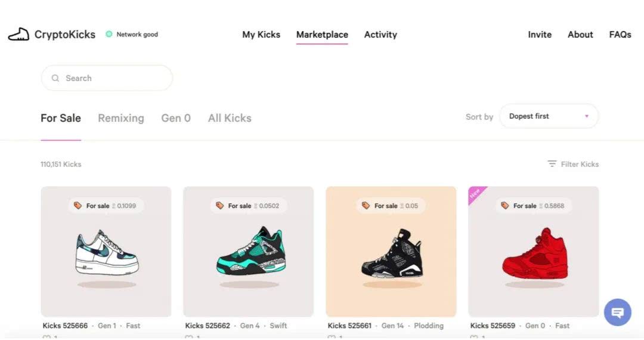Click the green network status indicator

(x=109, y=35)
